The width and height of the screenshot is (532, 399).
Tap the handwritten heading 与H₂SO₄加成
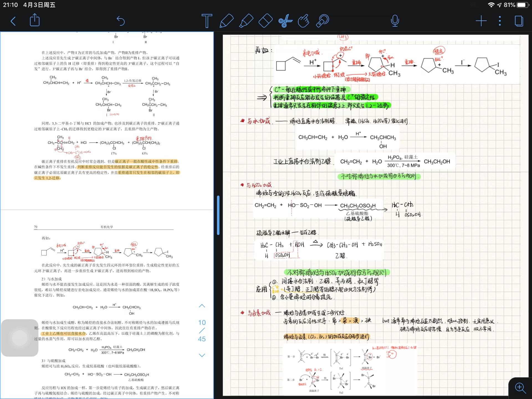click(x=259, y=185)
